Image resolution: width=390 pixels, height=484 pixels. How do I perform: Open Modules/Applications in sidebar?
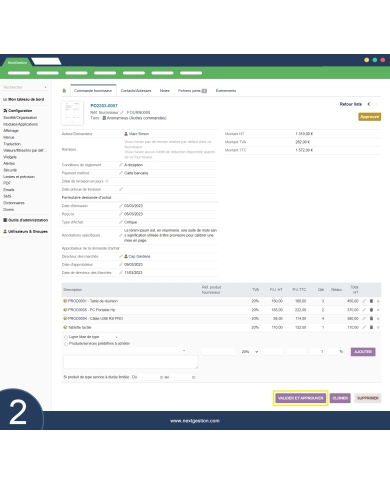[x=20, y=124]
